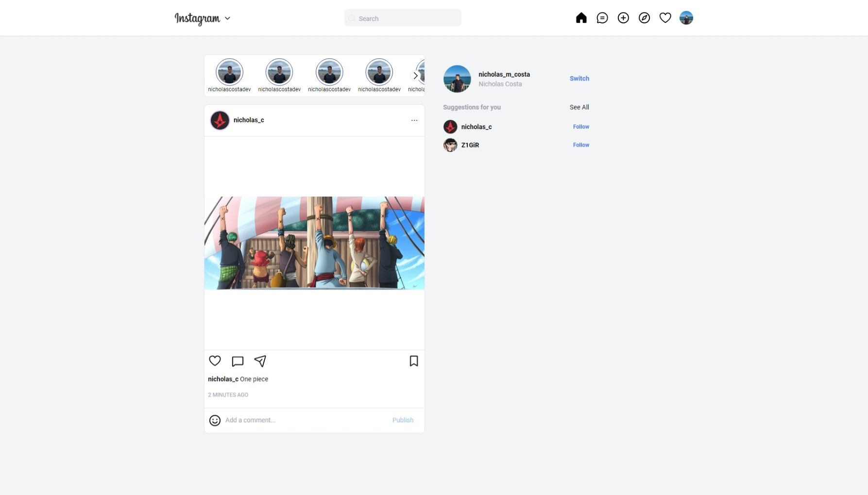Screen dimensions: 868x495
Task: Go to the Home feed icon
Action: click(581, 18)
